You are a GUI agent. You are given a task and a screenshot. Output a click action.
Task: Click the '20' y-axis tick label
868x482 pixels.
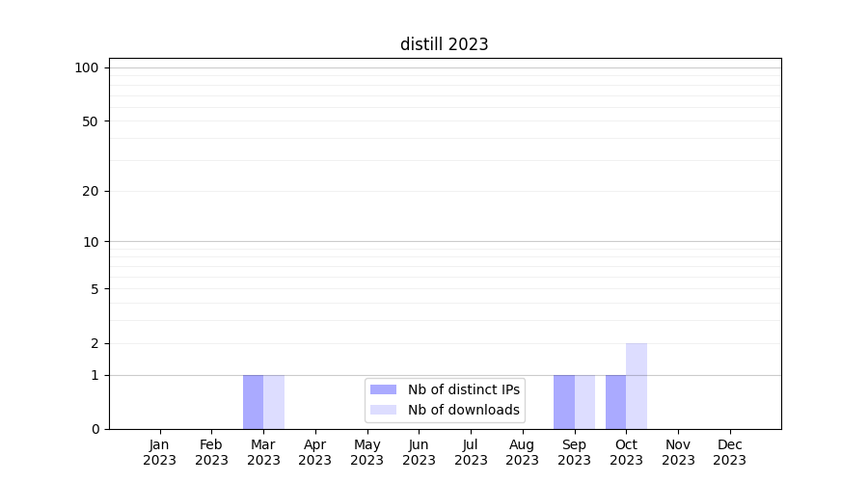(91, 191)
